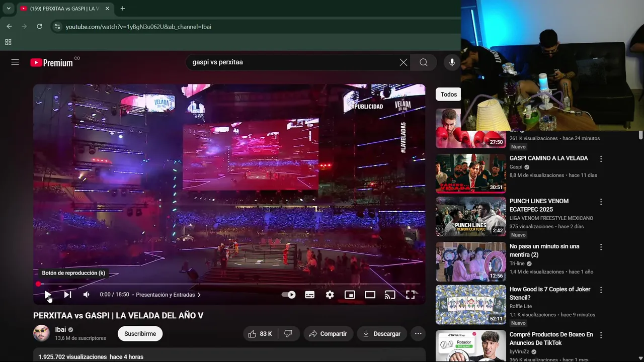
Task: Go to the YouTube Premium home logo
Action: [52, 62]
